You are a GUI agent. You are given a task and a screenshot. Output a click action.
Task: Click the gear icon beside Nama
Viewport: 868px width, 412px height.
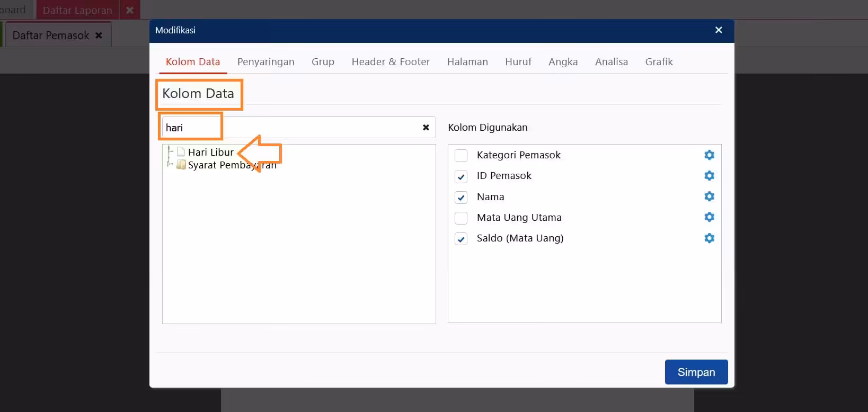709,196
